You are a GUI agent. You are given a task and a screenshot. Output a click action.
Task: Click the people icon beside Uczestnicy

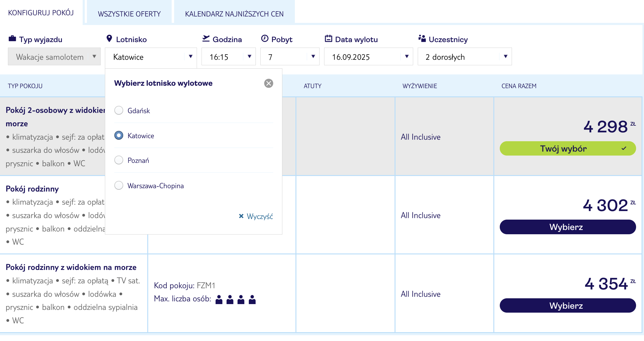[422, 38]
